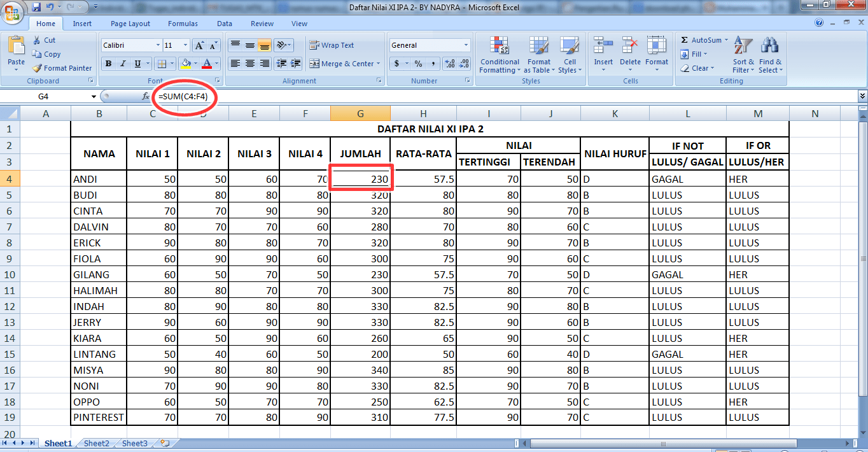868x452 pixels.
Task: Apply bold formatting from the Font group
Action: 108,65
